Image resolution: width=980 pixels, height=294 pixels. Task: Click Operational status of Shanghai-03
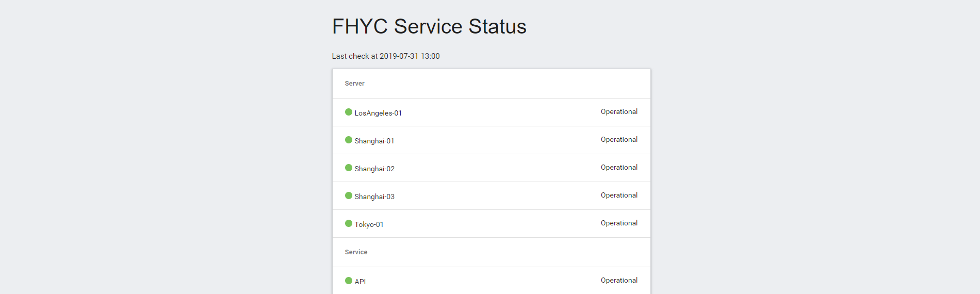[619, 195]
